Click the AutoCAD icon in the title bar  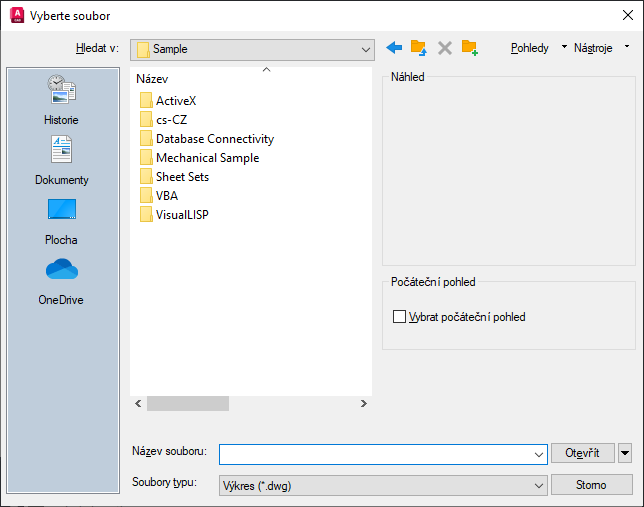[x=17, y=16]
